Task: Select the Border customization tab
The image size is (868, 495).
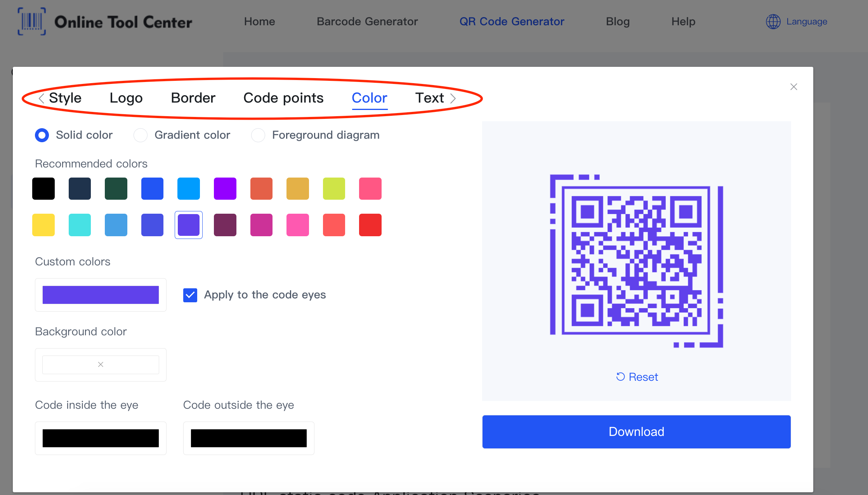Action: click(x=193, y=97)
